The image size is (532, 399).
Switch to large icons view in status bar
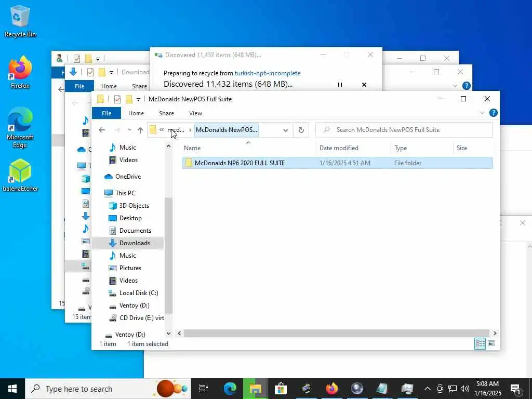(491, 344)
